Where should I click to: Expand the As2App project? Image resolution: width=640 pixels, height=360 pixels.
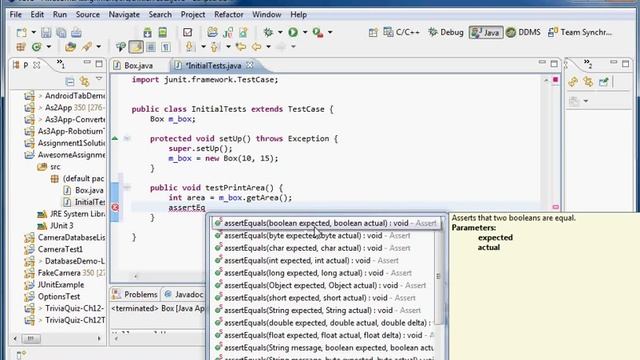point(40,108)
